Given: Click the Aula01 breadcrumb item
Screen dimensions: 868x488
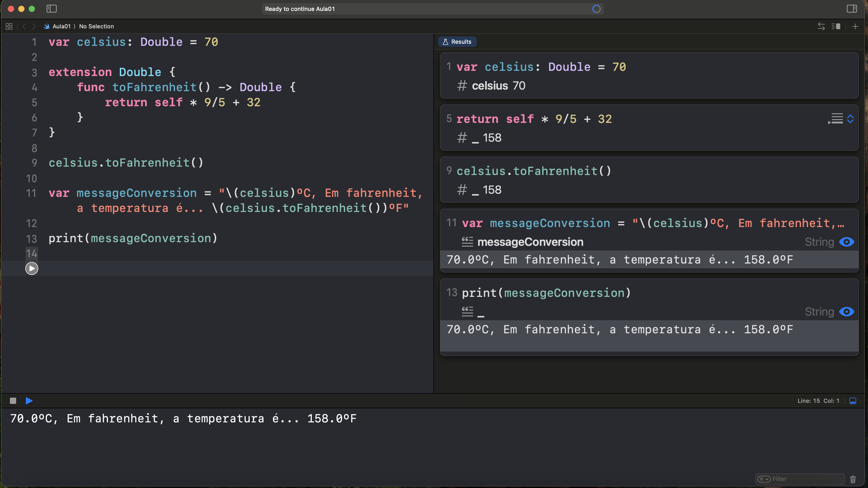Looking at the screenshot, I should [x=61, y=26].
